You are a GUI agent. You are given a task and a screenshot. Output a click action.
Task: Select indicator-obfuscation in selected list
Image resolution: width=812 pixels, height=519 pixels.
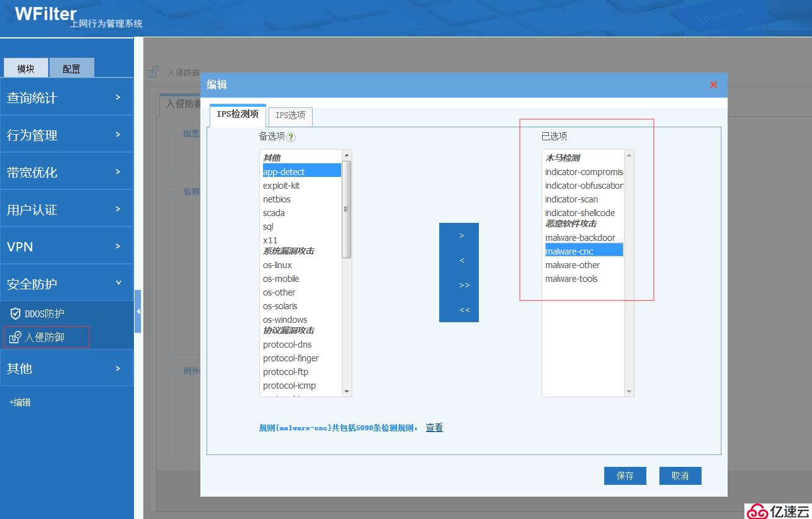point(584,186)
